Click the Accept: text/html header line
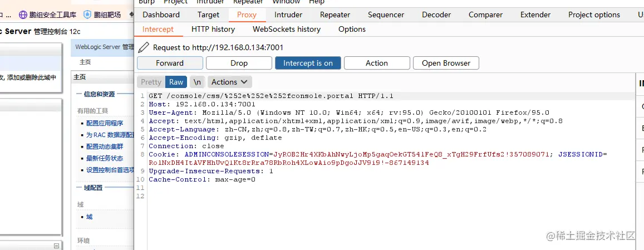 tap(356, 121)
